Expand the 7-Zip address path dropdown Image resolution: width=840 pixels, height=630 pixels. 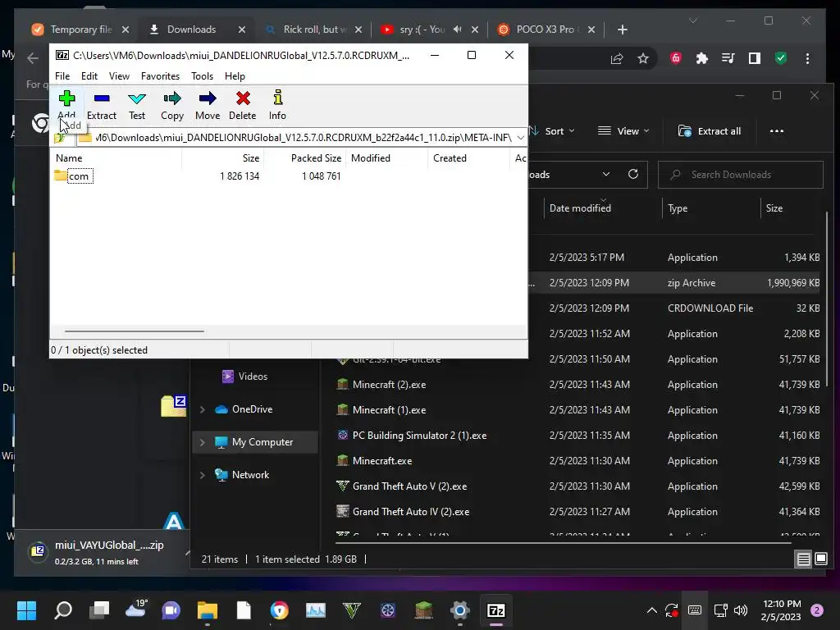pyautogui.click(x=520, y=138)
